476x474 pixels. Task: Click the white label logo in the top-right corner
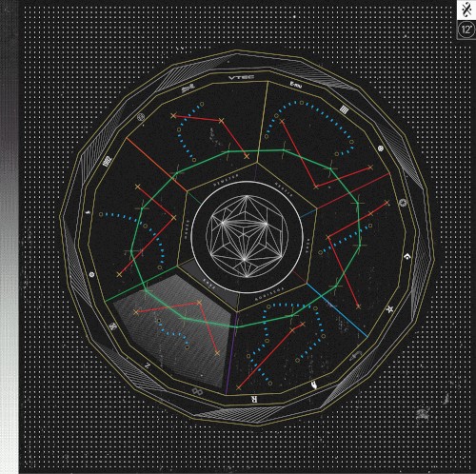pos(466,10)
